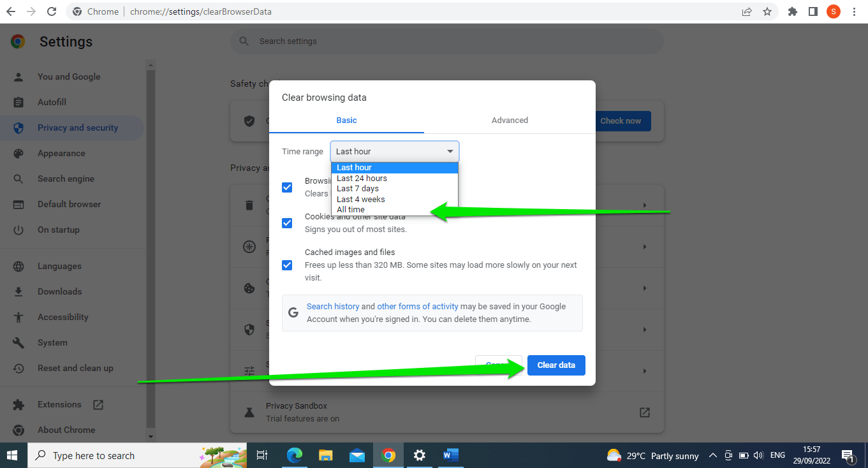Open the side panel icon
Viewport: 868px width, 468px height.
[x=813, y=11]
